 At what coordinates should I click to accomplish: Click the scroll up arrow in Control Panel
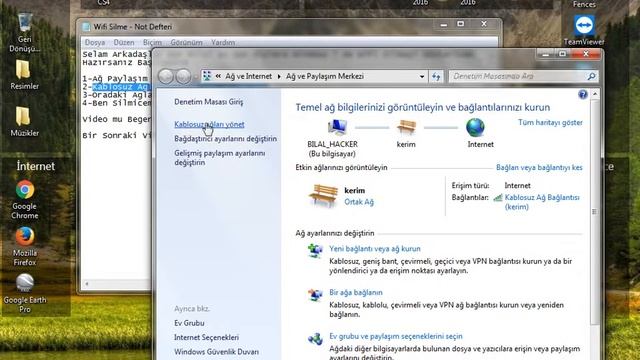pyautogui.click(x=595, y=94)
